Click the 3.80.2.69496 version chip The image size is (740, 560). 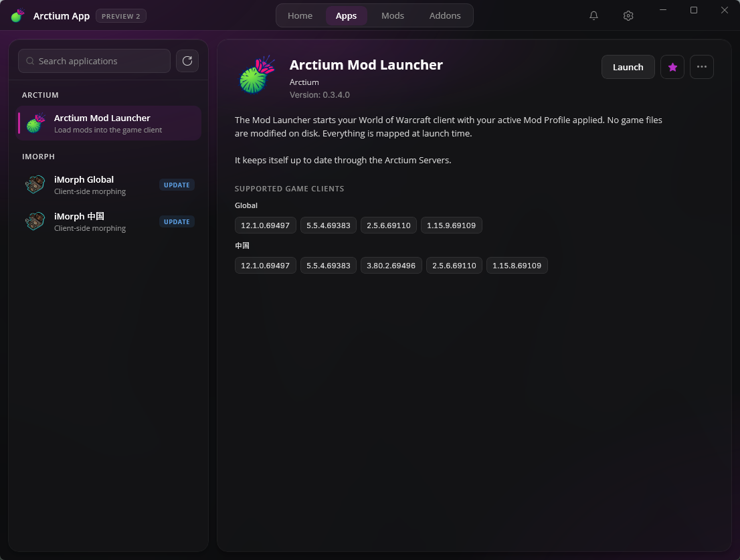click(391, 265)
